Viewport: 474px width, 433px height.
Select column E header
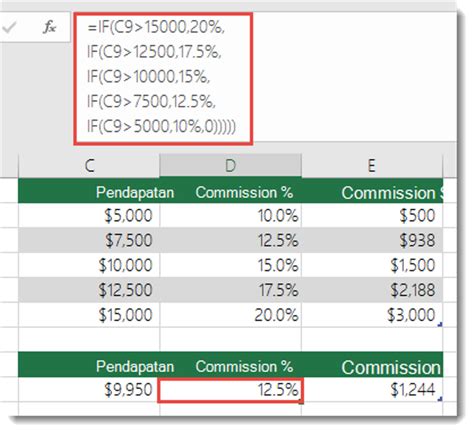point(372,165)
